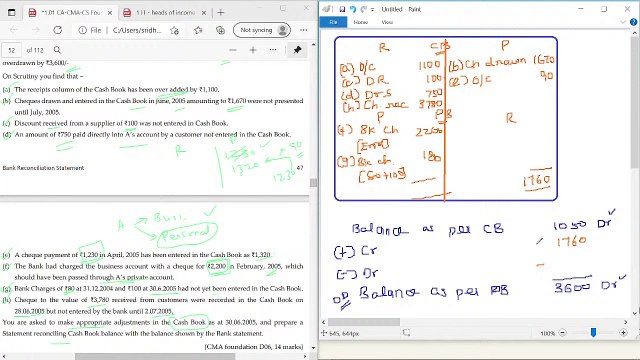Zoom in the PDF

[x=253, y=50]
